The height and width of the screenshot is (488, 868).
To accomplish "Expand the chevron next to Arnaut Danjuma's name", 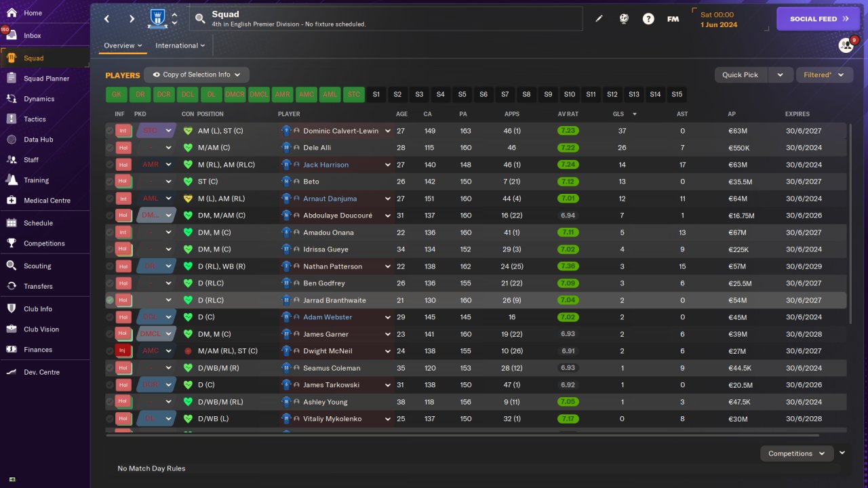I will pos(388,199).
